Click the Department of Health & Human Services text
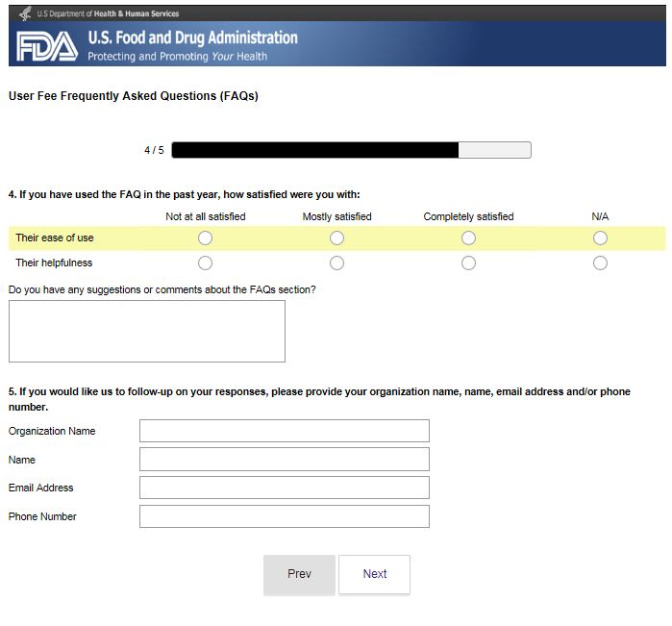Screen dimensions: 672x626 [x=108, y=13]
